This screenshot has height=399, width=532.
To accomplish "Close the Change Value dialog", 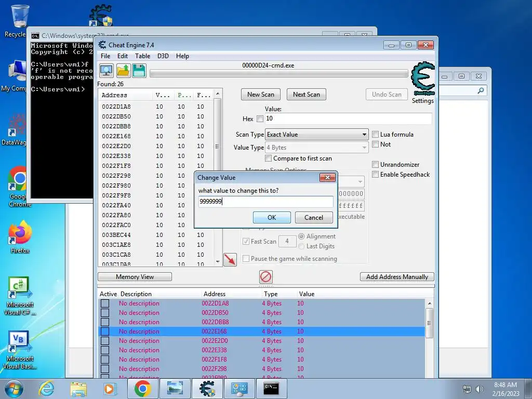I will pyautogui.click(x=327, y=178).
